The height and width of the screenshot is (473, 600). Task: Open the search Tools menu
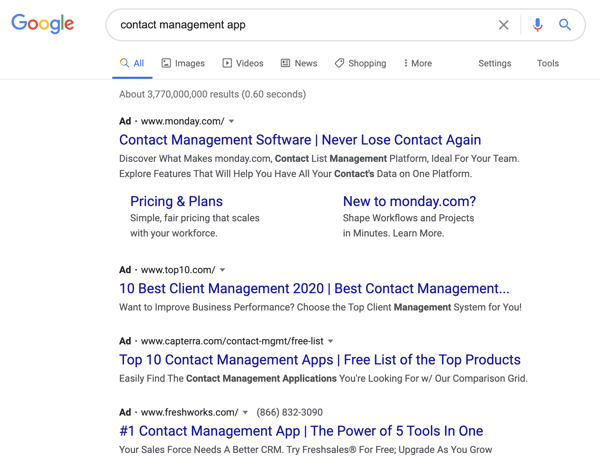(548, 63)
